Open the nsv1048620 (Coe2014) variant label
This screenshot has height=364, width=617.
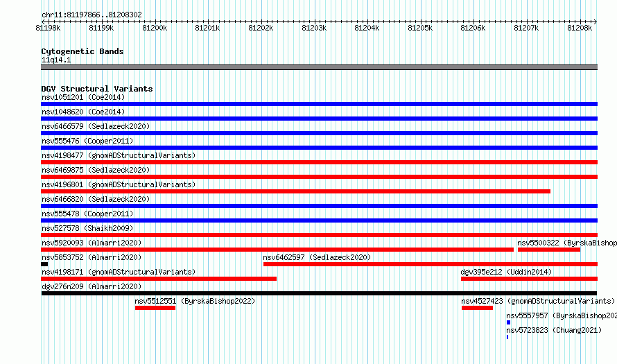pos(83,112)
